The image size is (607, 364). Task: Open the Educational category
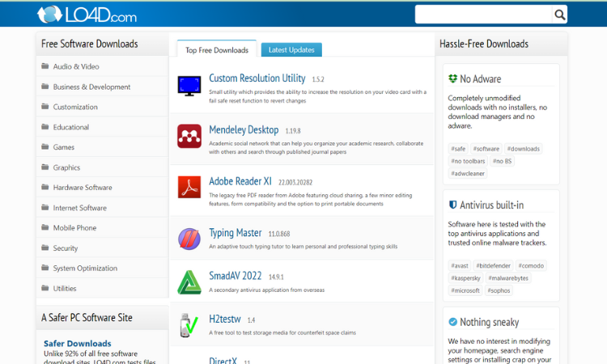click(x=71, y=127)
